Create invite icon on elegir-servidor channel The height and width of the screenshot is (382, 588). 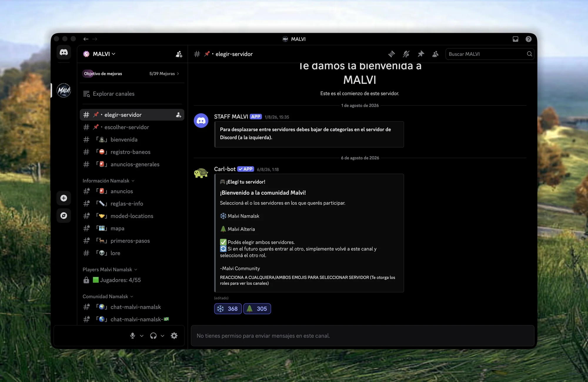click(x=178, y=115)
